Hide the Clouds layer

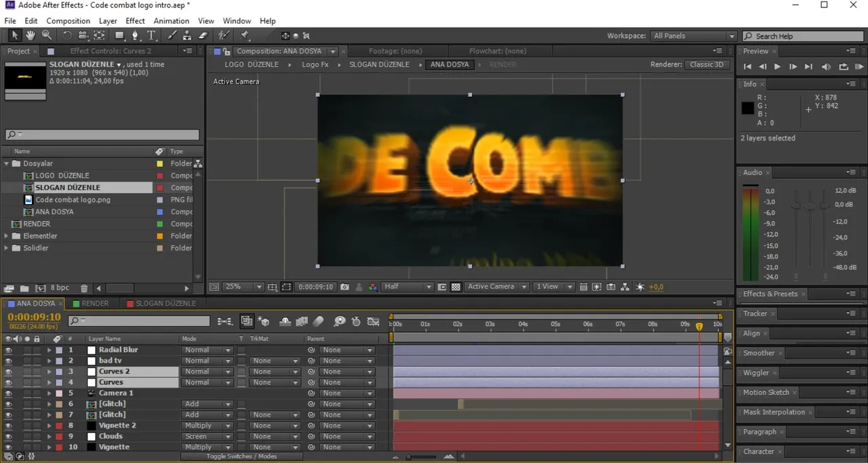(x=9, y=437)
